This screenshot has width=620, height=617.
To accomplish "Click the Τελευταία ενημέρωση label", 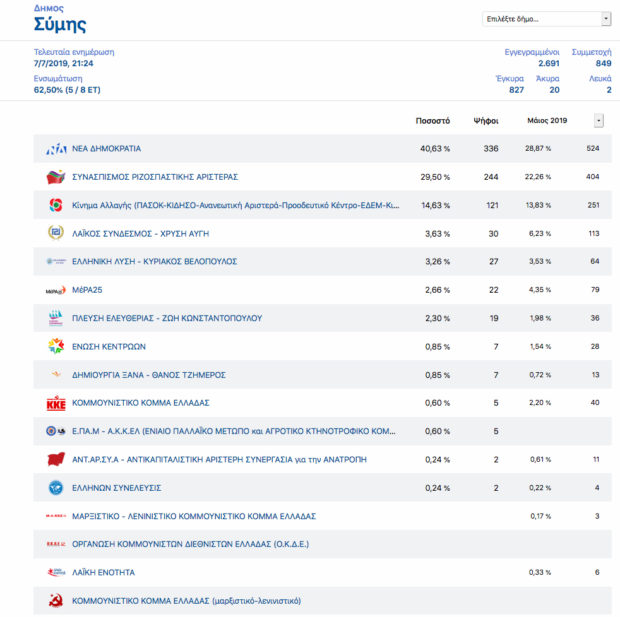I will pyautogui.click(x=74, y=52).
